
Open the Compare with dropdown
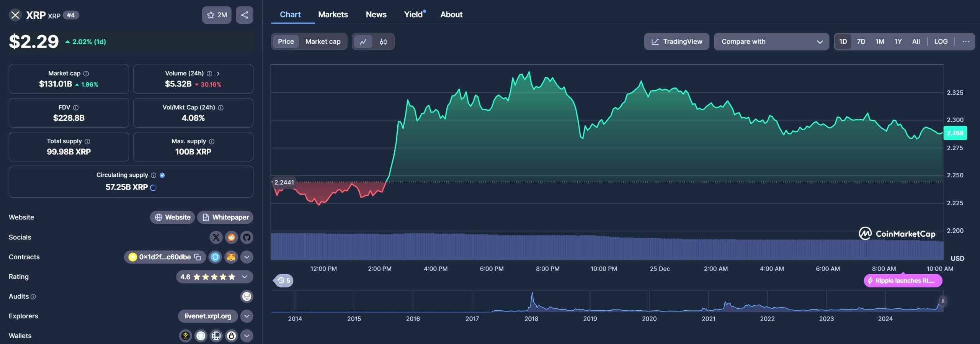771,42
